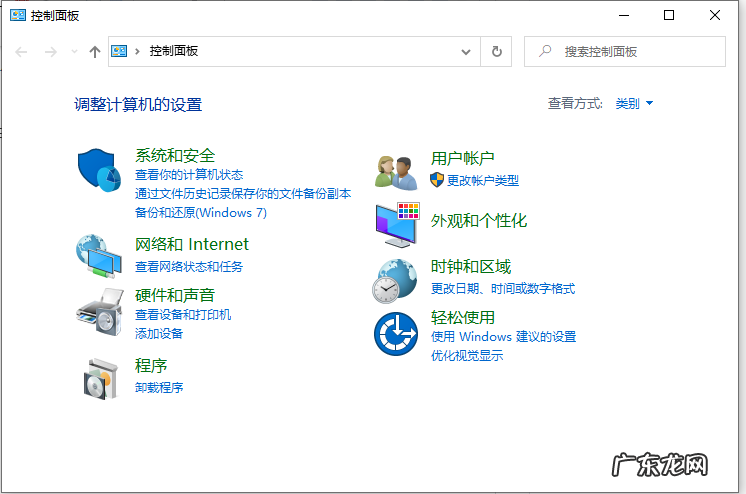Click the control panel icon in address bar

pos(119,51)
